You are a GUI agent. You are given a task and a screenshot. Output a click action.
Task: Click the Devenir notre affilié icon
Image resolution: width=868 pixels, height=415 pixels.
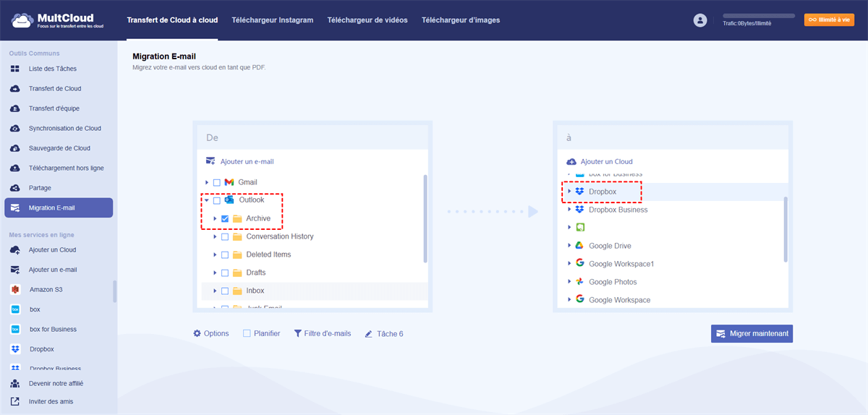tap(15, 383)
